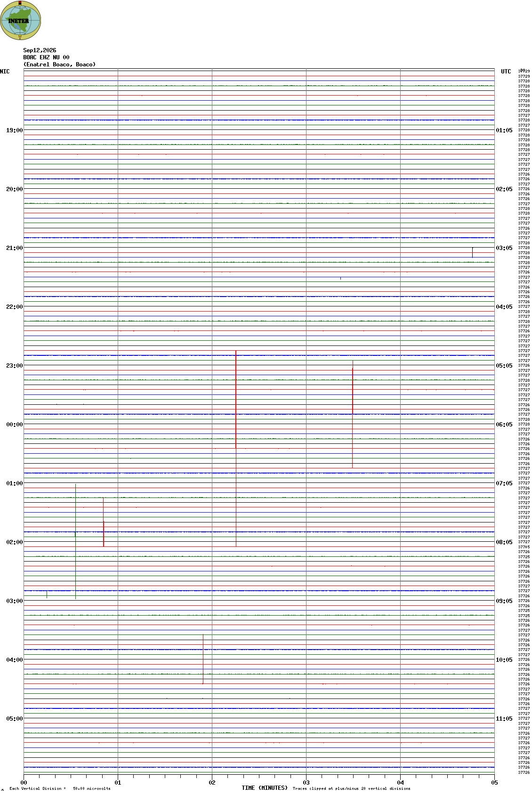Click the INETER logo

click(x=20, y=20)
